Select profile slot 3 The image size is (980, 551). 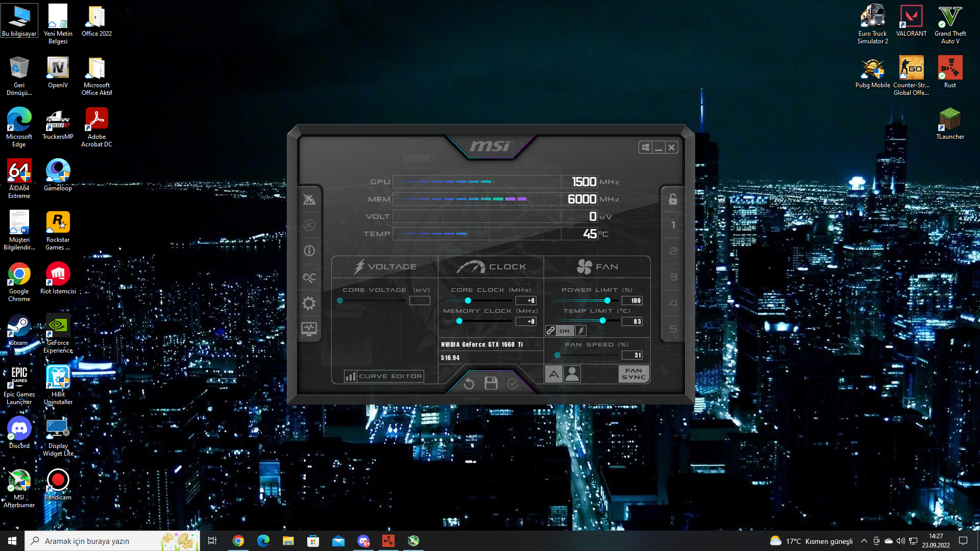[x=673, y=277]
